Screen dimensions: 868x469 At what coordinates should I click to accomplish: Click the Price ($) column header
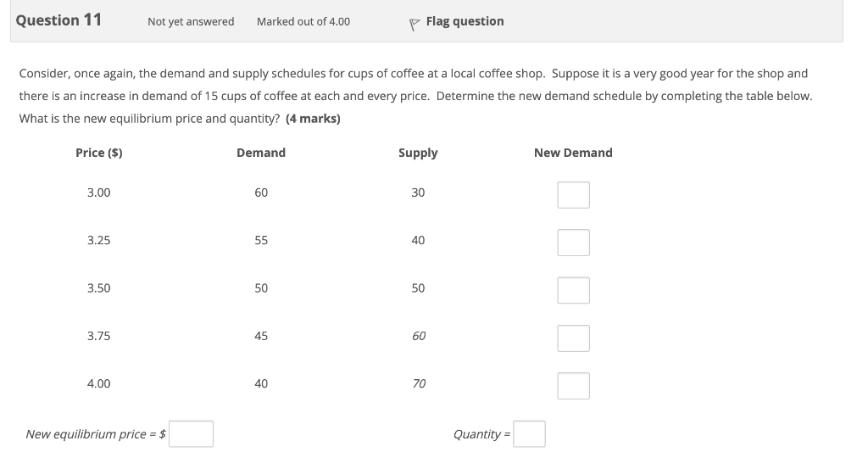pos(99,153)
